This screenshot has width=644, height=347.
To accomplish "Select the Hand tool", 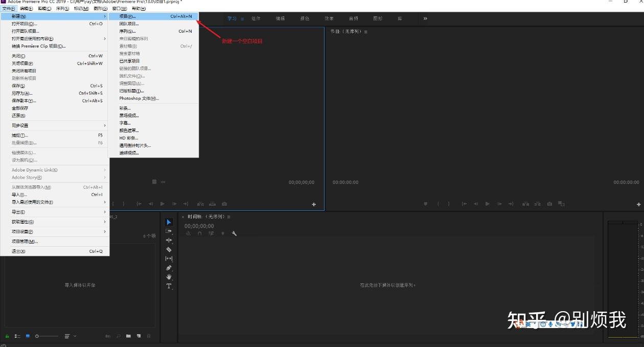I will (x=169, y=277).
